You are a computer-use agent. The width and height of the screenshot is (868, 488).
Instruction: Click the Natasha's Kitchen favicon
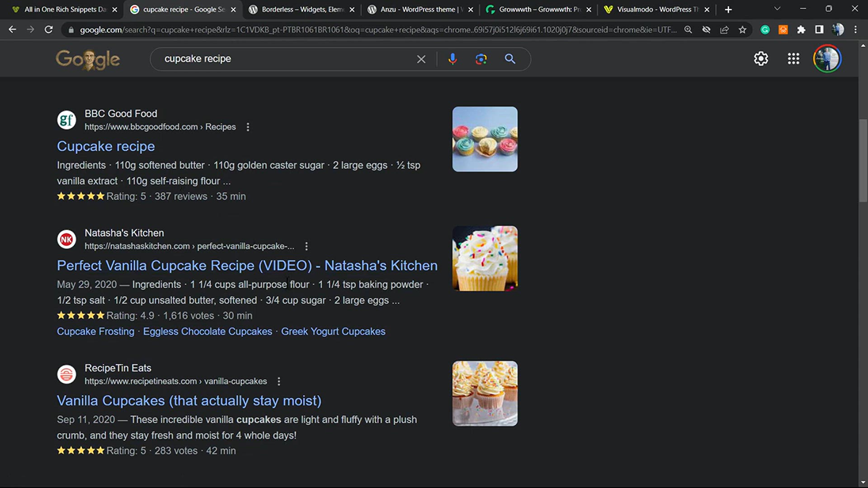click(66, 239)
